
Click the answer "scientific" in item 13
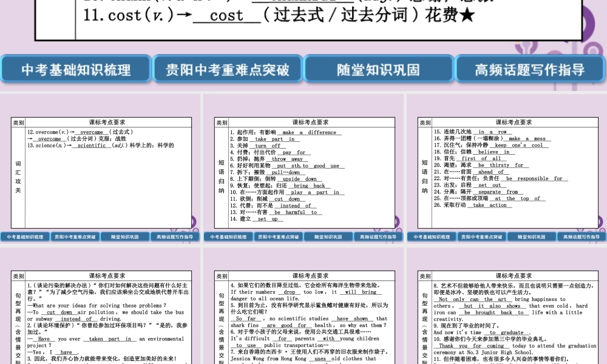point(92,146)
